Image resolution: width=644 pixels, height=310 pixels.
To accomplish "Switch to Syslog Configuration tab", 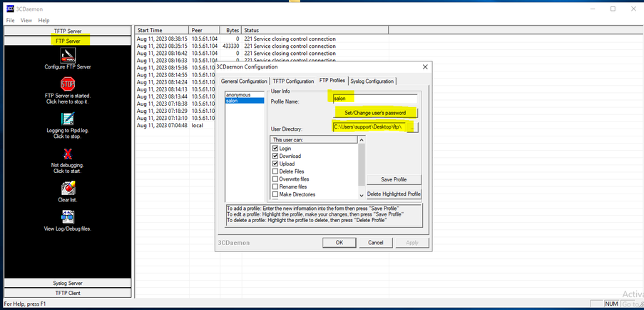I will [372, 81].
